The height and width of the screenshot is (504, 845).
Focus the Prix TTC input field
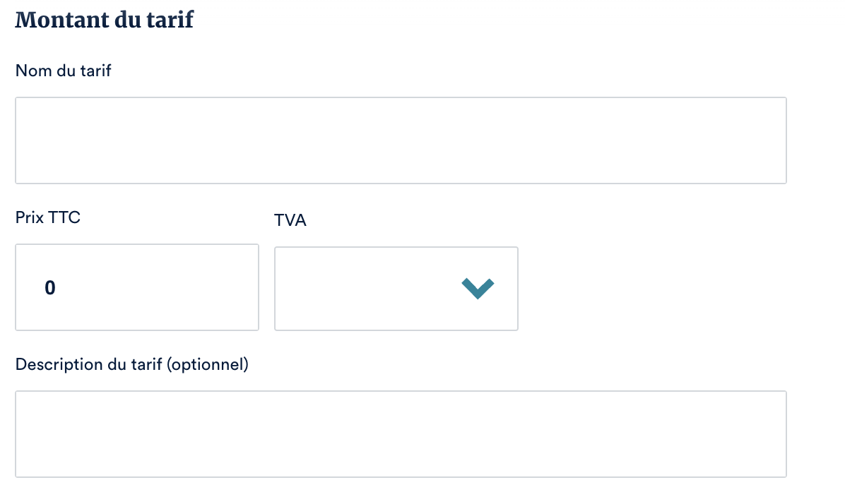coord(137,287)
